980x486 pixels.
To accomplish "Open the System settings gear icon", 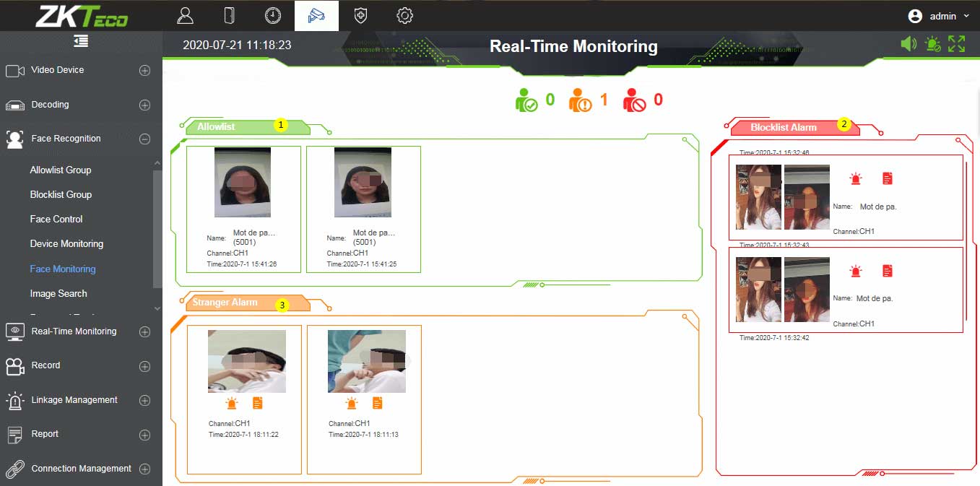I will coord(405,15).
